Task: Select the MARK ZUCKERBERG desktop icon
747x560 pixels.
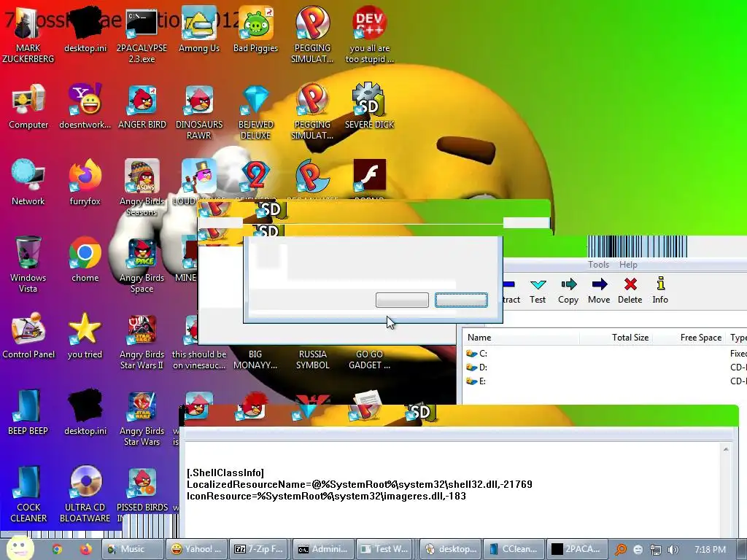Action: [28, 36]
